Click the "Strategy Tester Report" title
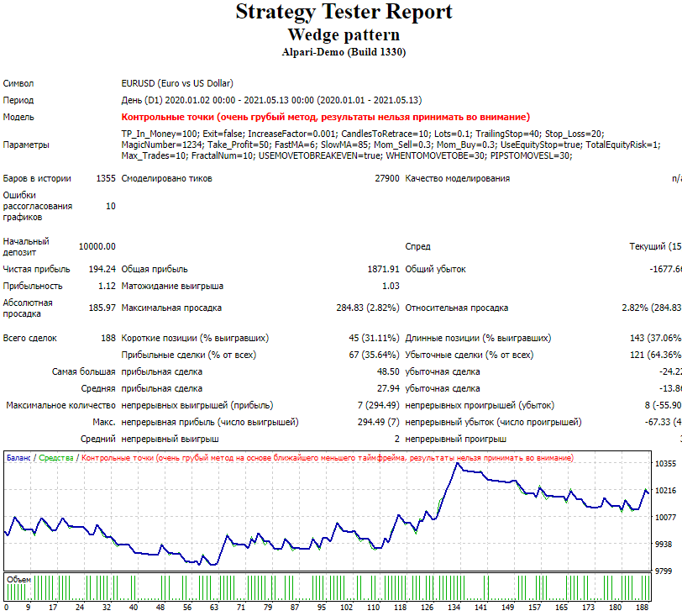The width and height of the screenshot is (682, 616). pos(344,13)
